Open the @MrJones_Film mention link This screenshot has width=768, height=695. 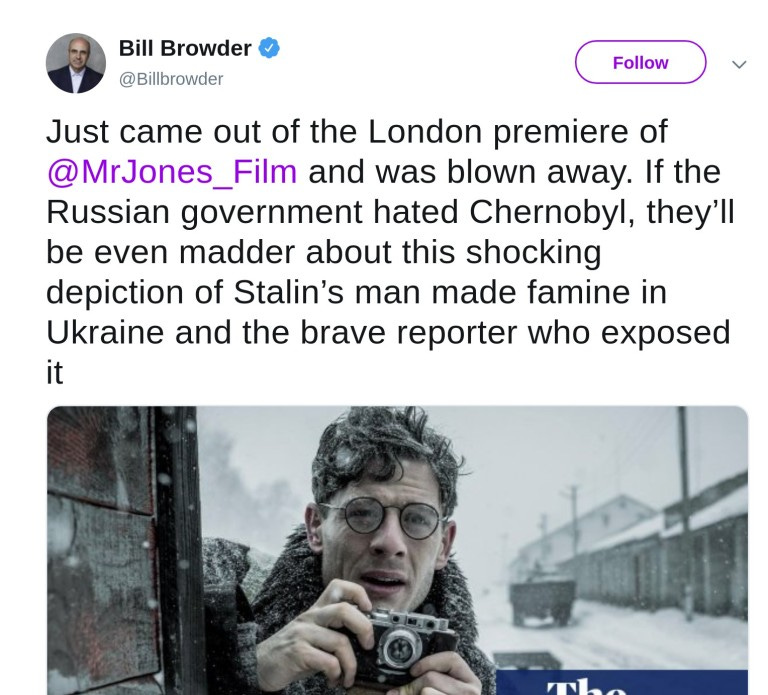tap(172, 172)
